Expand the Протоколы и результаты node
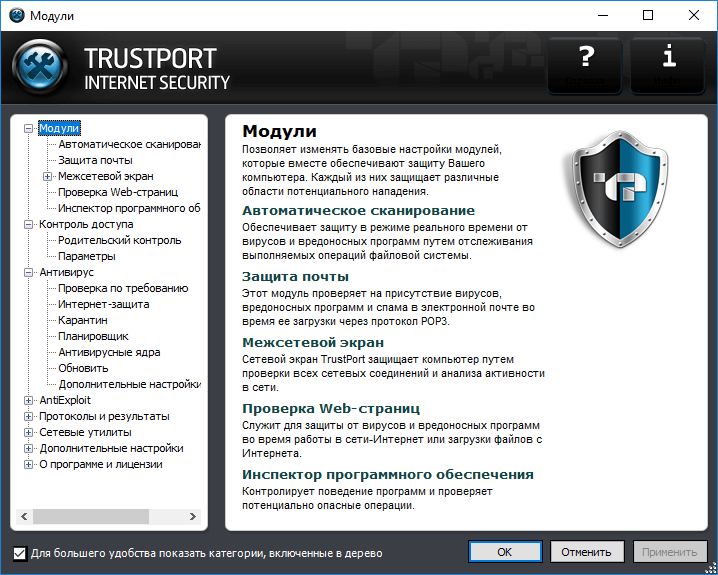The image size is (718, 575). [x=28, y=417]
